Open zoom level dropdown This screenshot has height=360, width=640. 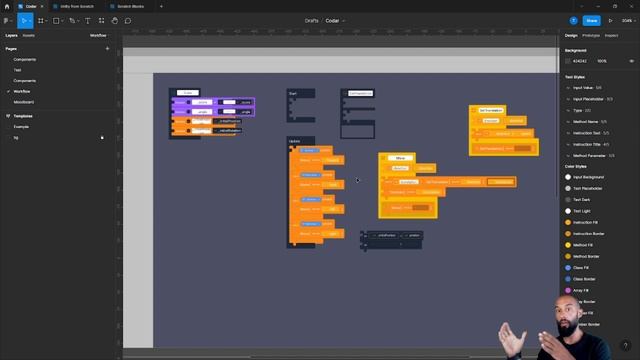click(629, 21)
